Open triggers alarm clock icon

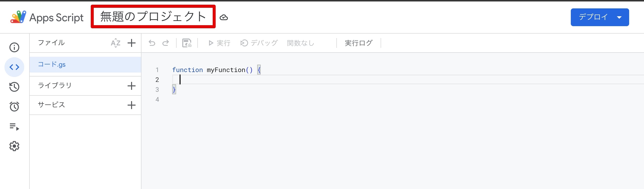tap(14, 107)
